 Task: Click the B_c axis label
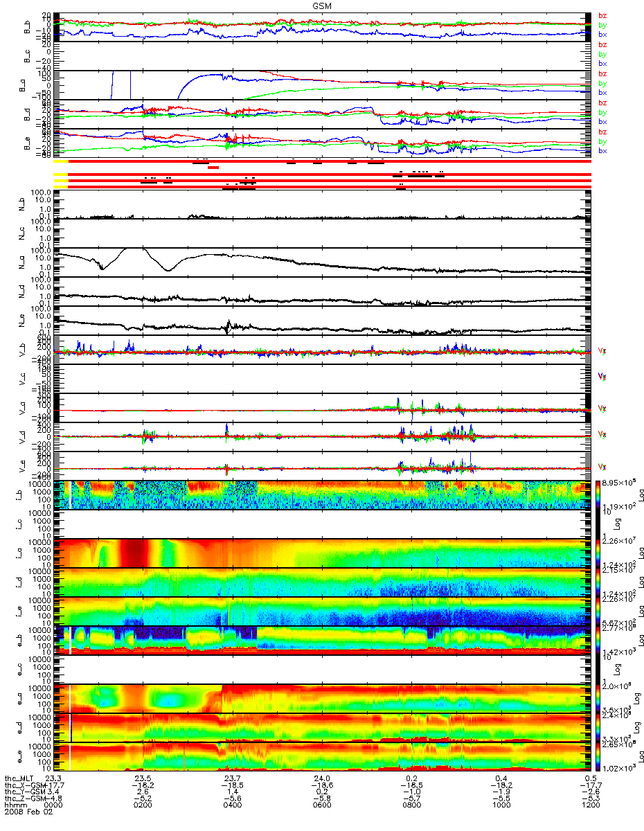tap(28, 57)
